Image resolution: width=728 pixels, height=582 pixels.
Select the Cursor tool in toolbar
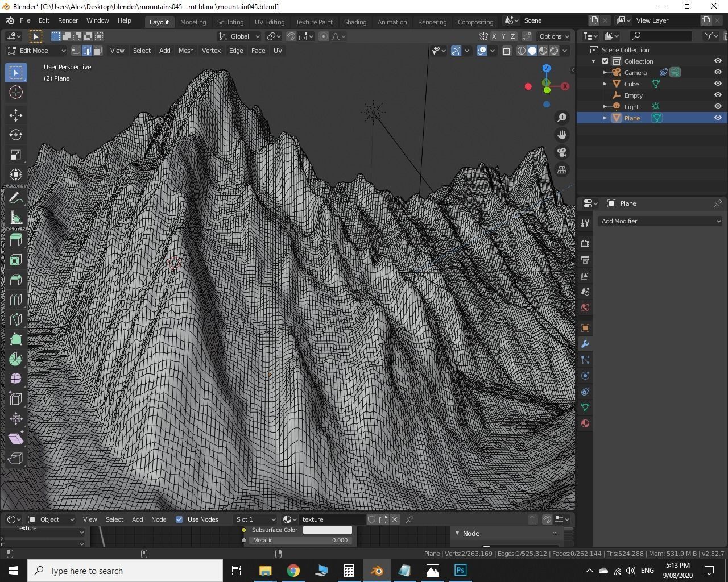pyautogui.click(x=15, y=92)
